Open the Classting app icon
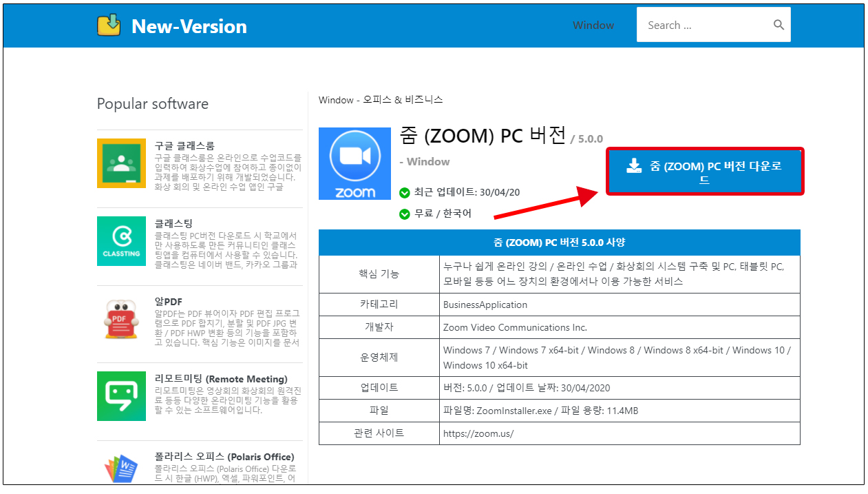868x494 pixels. pos(121,241)
